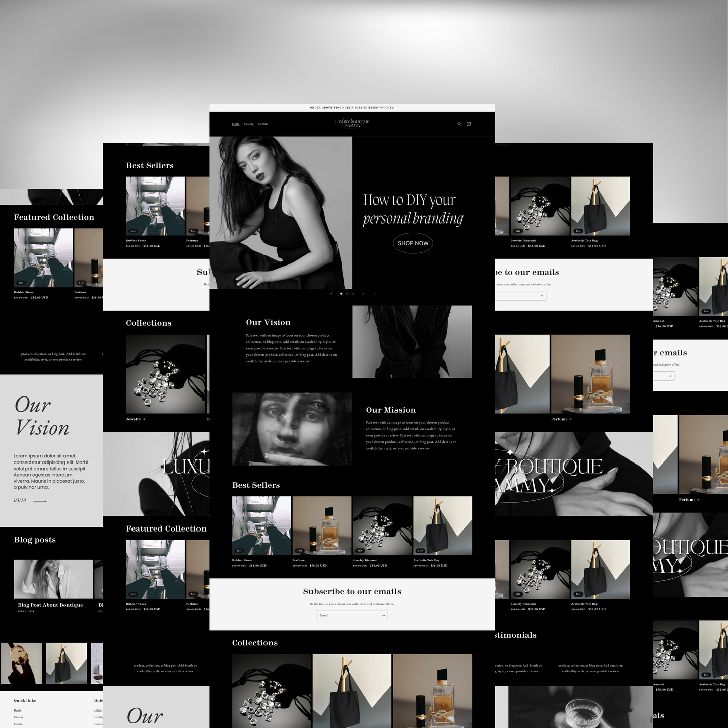Click the previous slide arrow under the hero
The image size is (728, 728).
click(x=331, y=293)
